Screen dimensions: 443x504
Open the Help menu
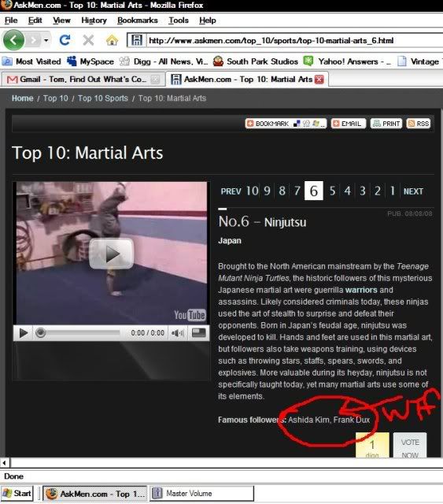pyautogui.click(x=208, y=20)
